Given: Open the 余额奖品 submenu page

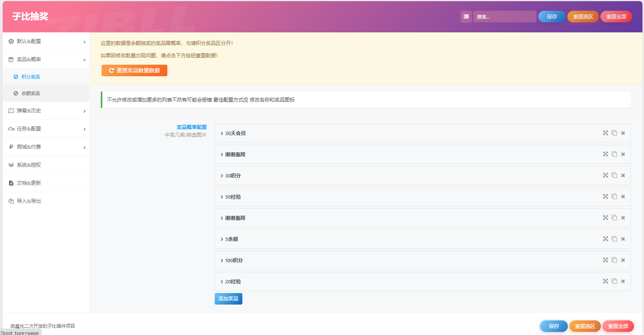Looking at the screenshot, I should coord(31,93).
